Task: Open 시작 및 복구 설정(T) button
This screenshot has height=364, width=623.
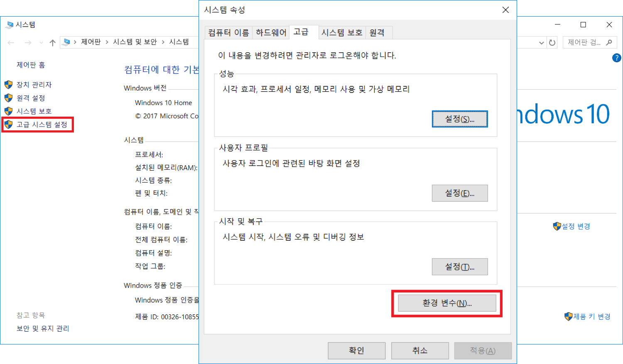Action: coord(460,267)
